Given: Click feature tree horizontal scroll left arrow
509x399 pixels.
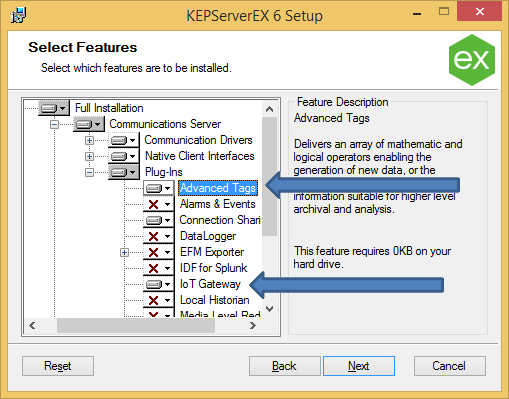Looking at the screenshot, I should tap(32, 325).
